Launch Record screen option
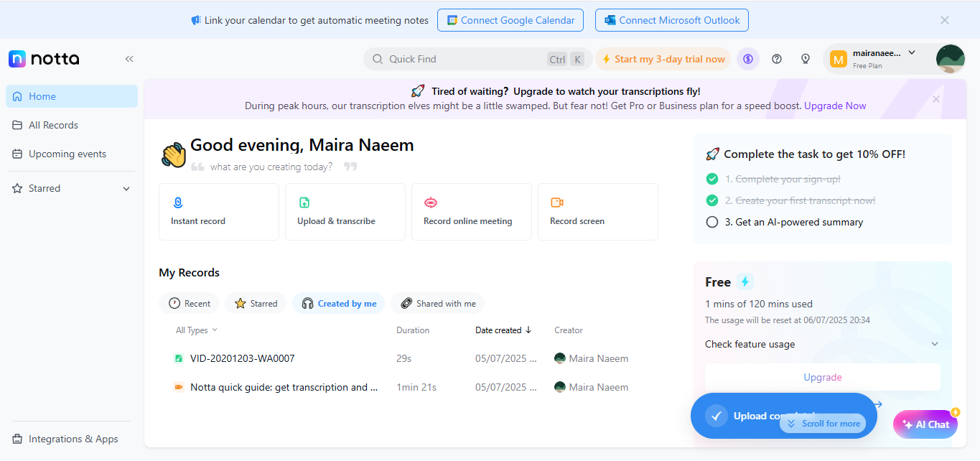Image resolution: width=980 pixels, height=461 pixels. [597, 211]
